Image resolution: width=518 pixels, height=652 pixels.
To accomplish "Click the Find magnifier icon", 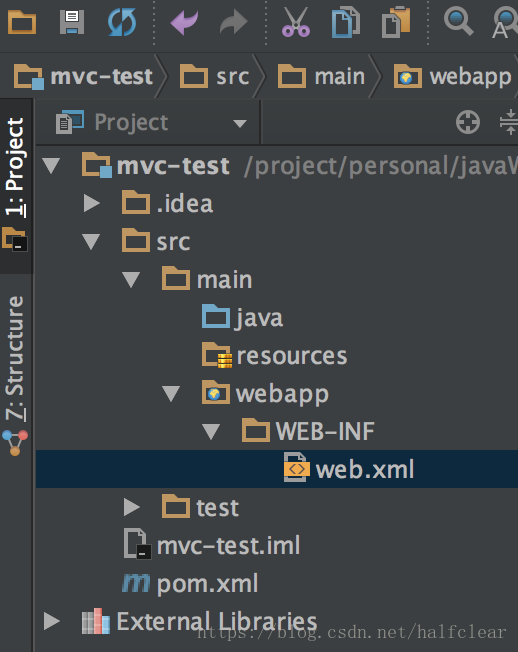I will (459, 22).
